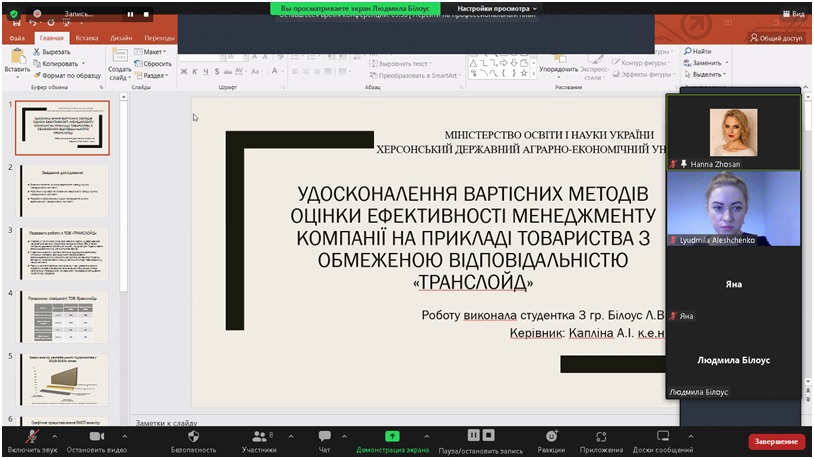This screenshot has width=814, height=459.
Task: Open Контур фигуры shape outline color
Action: click(641, 63)
